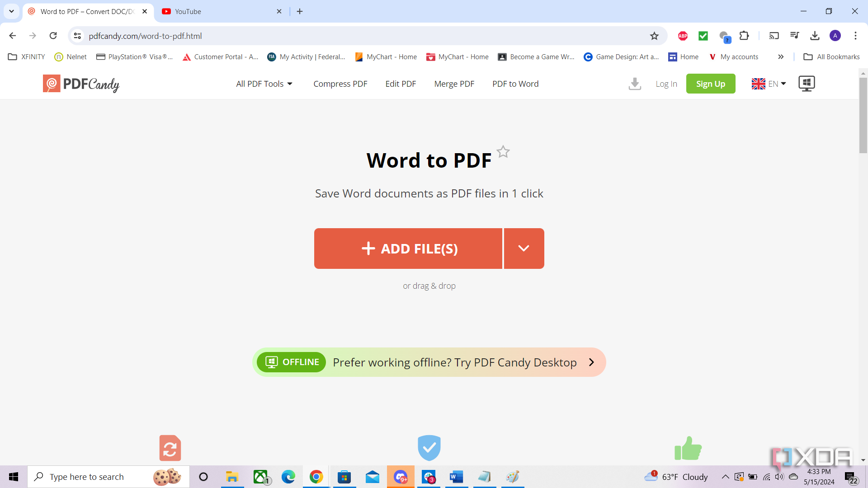868x488 pixels.
Task: Open the PDF to Word menu item
Action: [515, 84]
